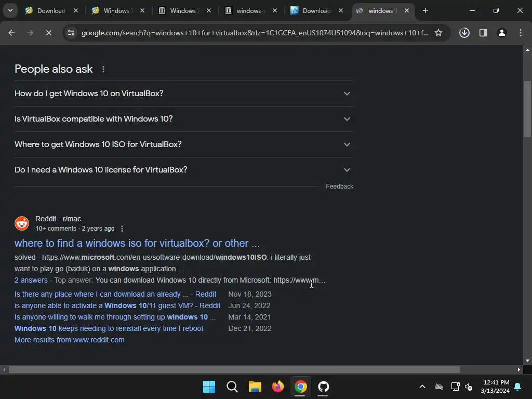532x399 pixels.
Task: Click the OneDrive cloud tray icon
Action: pos(438,387)
